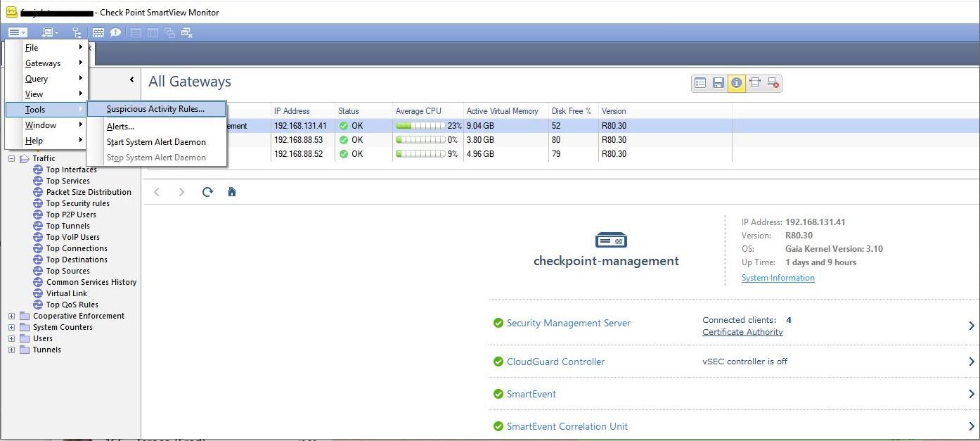Select Suspicious Activity Rules menu entry
Image resolution: width=980 pixels, height=441 pixels.
[x=155, y=109]
